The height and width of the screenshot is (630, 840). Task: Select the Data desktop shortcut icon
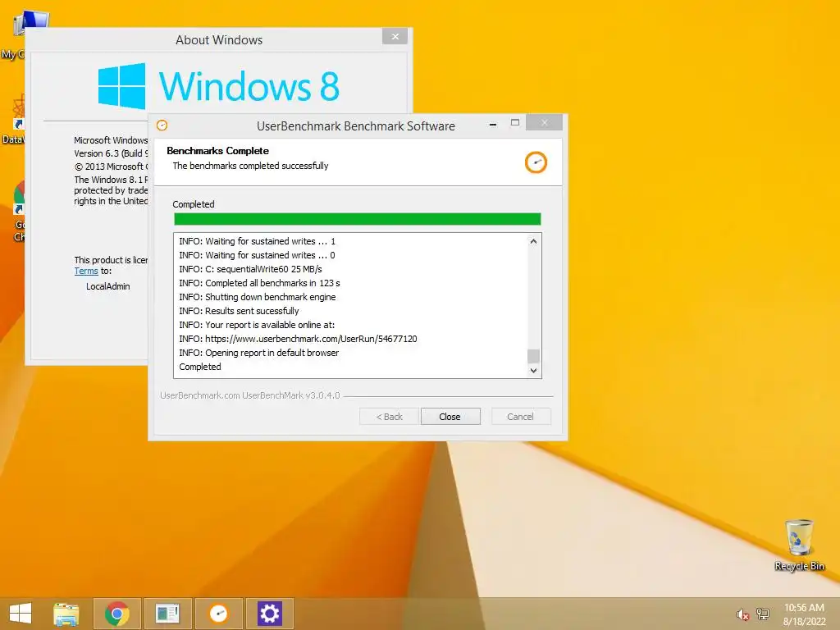(13, 119)
